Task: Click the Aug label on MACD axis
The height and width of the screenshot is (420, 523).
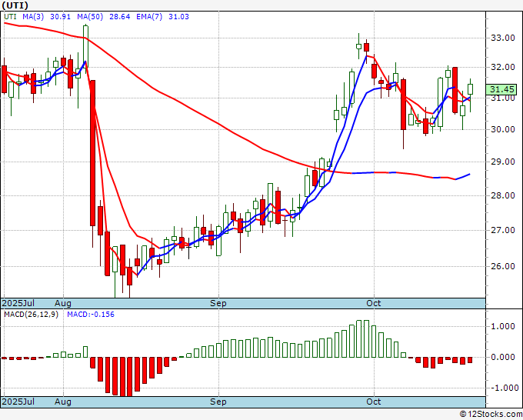Action: point(63,402)
